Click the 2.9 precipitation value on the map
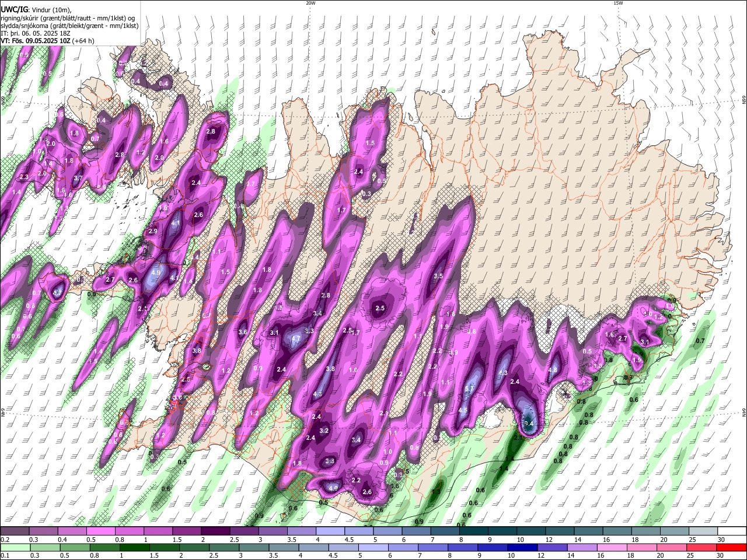 coord(153,232)
